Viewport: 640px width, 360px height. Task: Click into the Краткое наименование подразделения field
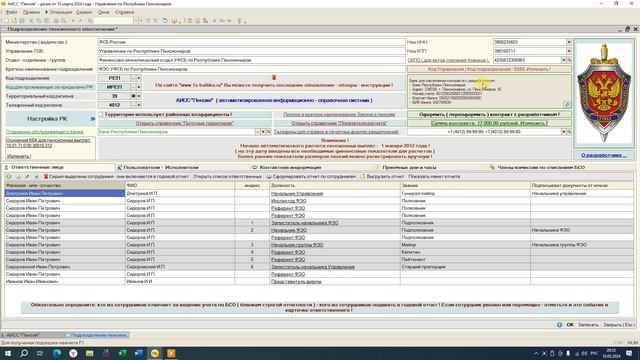tap(251, 69)
